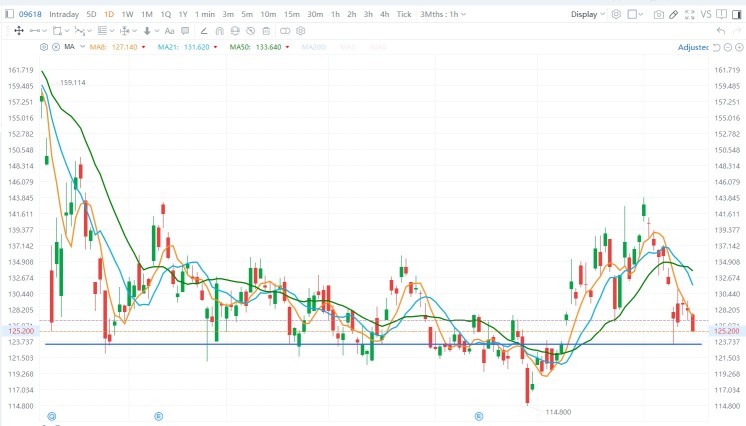746x426 pixels.
Task: Select the crosshair move tool
Action: coord(18,31)
